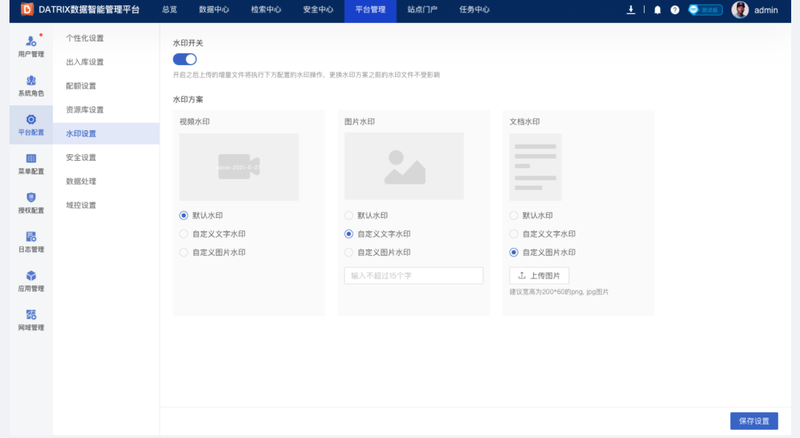Select 自定义文字水印 under 文档水印
This screenshot has height=438, width=800.
pos(514,234)
